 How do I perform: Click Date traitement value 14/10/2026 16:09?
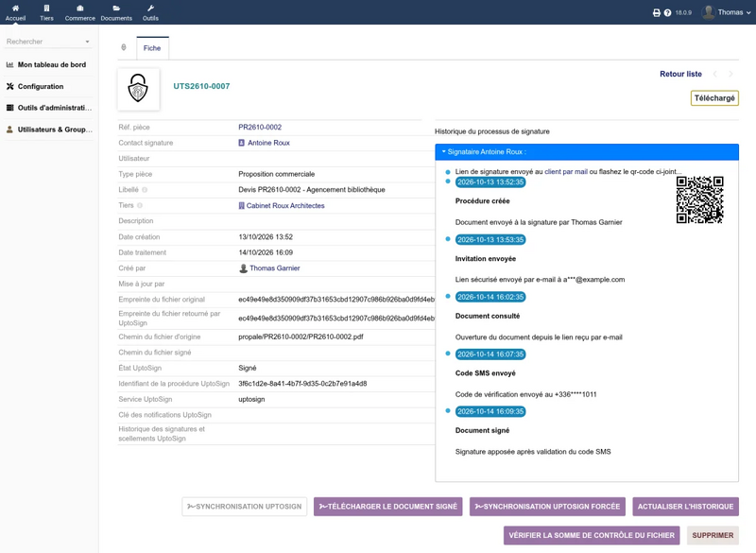(266, 252)
